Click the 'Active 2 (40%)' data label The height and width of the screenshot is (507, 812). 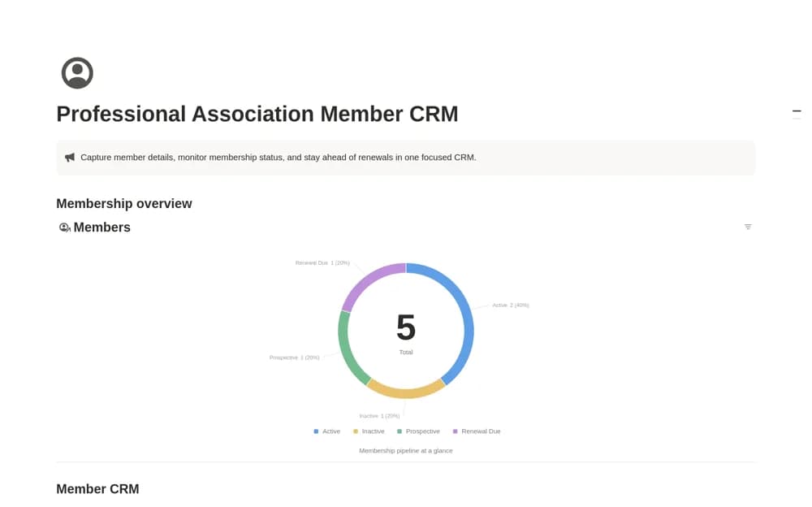[x=511, y=305]
